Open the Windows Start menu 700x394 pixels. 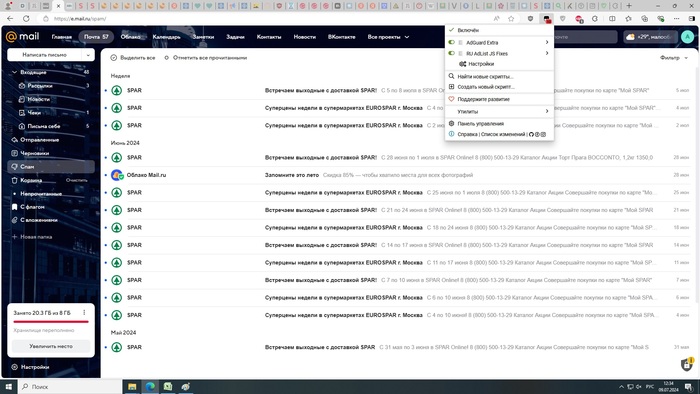(x=8, y=386)
